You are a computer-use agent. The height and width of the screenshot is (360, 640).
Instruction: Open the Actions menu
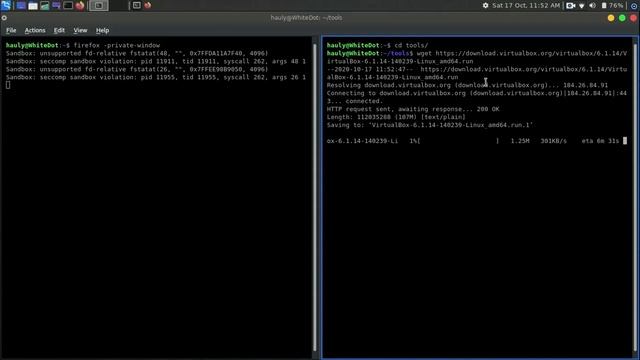click(x=35, y=30)
